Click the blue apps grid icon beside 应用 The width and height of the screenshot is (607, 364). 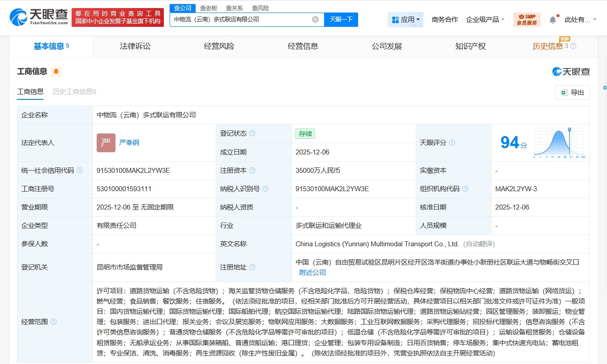(395, 19)
